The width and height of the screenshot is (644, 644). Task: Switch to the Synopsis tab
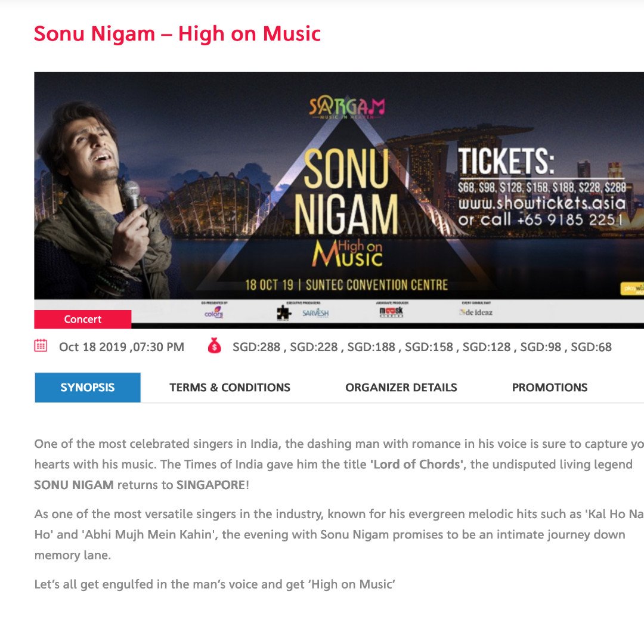(x=88, y=388)
